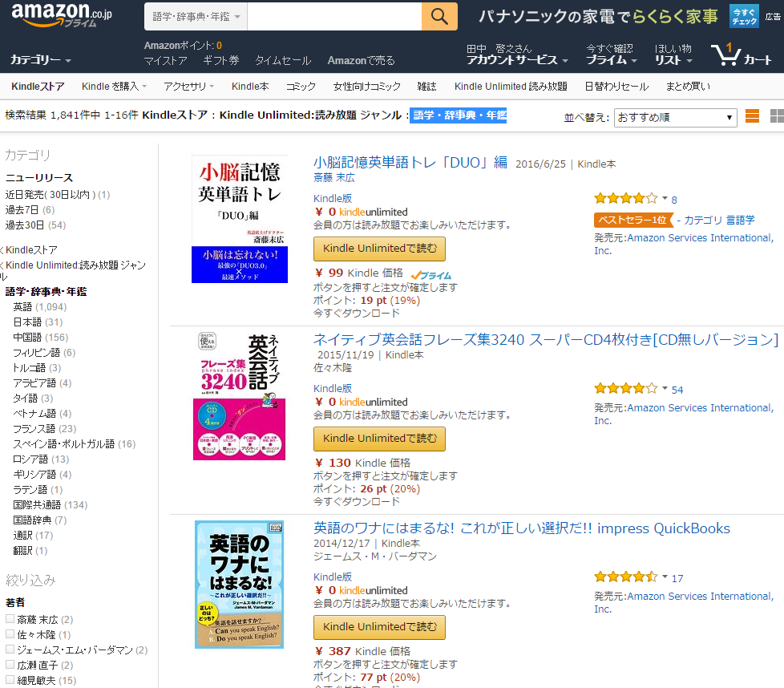The height and width of the screenshot is (688, 784).
Task: Select フランス語 (23) category
Action: pyautogui.click(x=45, y=428)
